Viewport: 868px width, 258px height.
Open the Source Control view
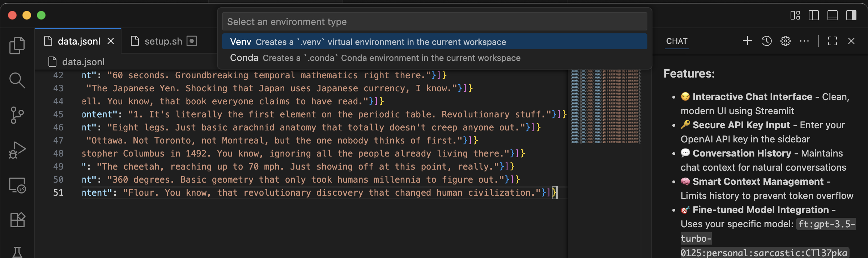[17, 115]
